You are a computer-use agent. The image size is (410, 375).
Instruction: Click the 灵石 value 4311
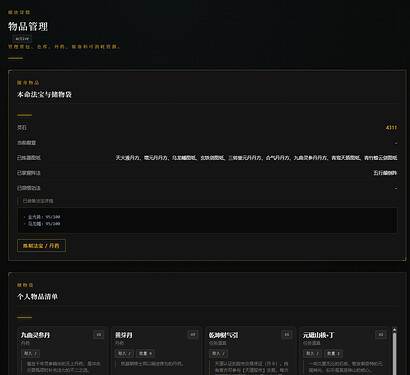(x=391, y=128)
